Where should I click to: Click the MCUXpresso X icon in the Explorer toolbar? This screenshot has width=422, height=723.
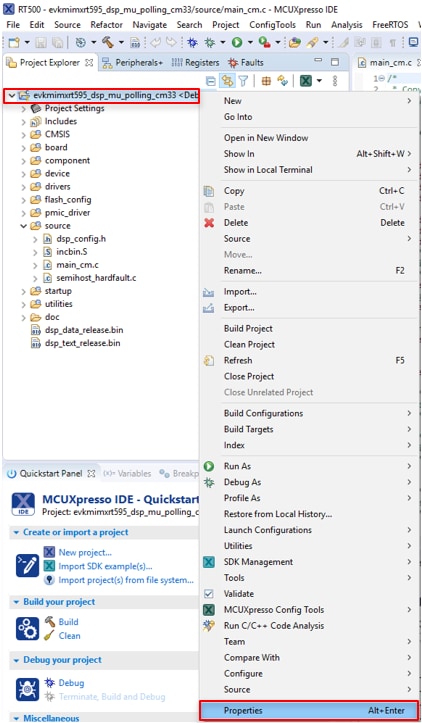click(x=305, y=81)
